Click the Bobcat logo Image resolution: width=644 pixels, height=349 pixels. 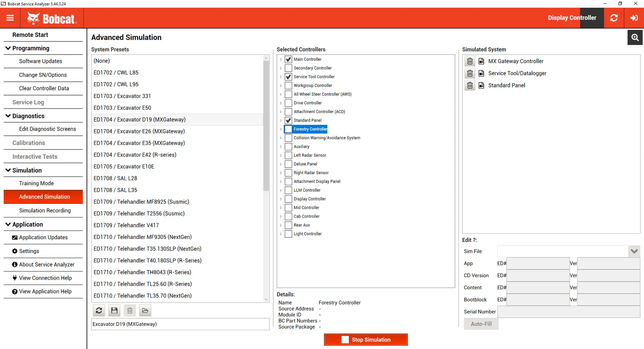[52, 18]
